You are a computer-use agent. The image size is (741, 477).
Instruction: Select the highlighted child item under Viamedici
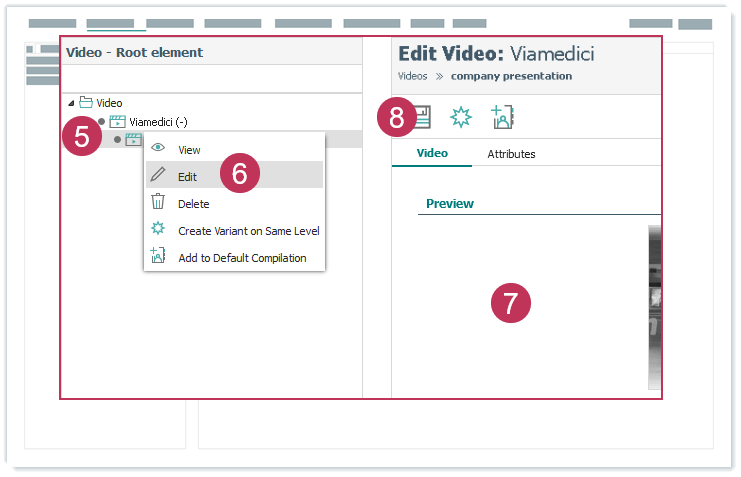133,140
